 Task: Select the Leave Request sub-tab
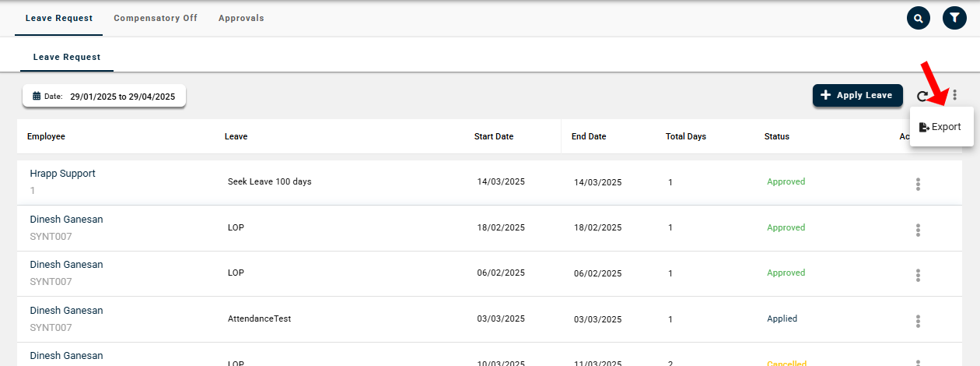click(66, 57)
